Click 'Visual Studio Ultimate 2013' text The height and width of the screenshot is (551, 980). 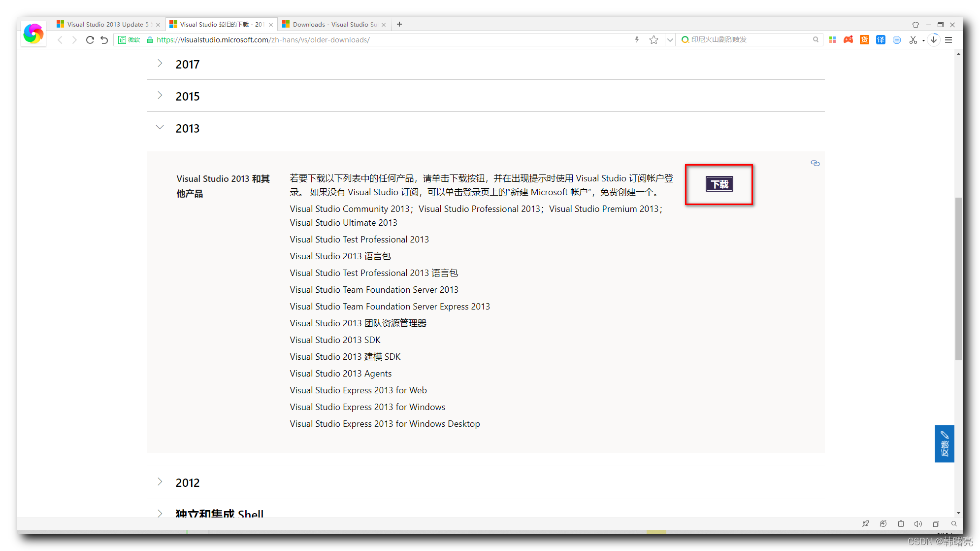point(343,223)
